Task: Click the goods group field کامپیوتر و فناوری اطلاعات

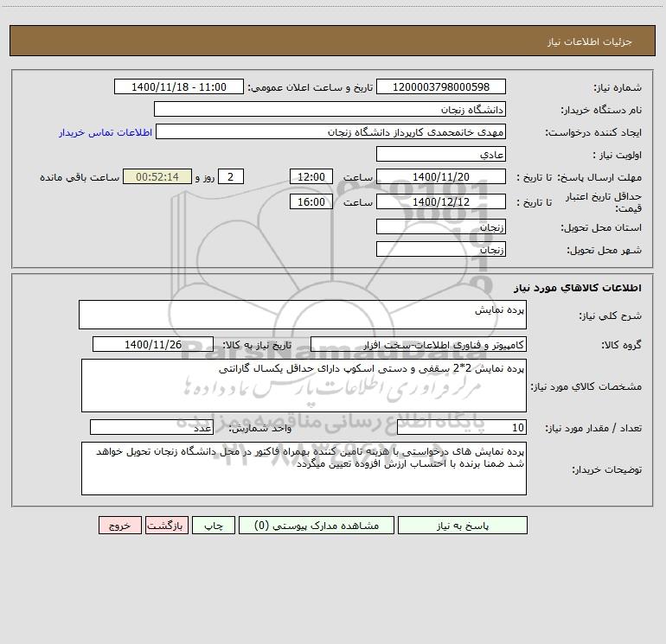Action: pos(419,344)
